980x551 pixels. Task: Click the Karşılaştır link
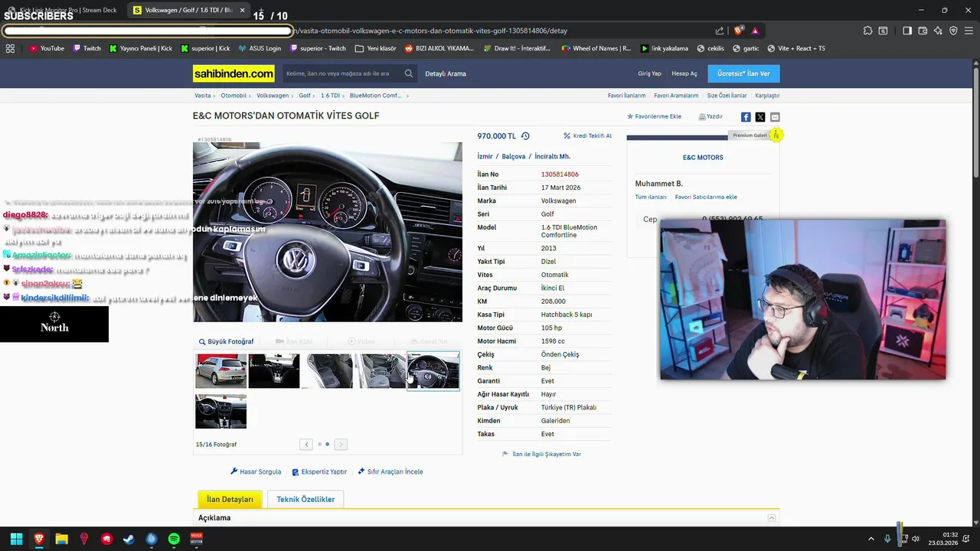pos(767,96)
